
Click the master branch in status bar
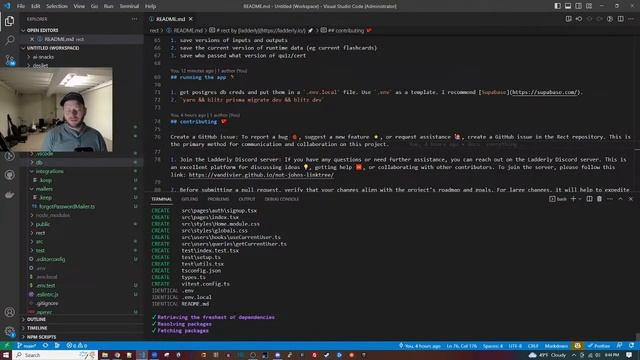tap(26, 346)
